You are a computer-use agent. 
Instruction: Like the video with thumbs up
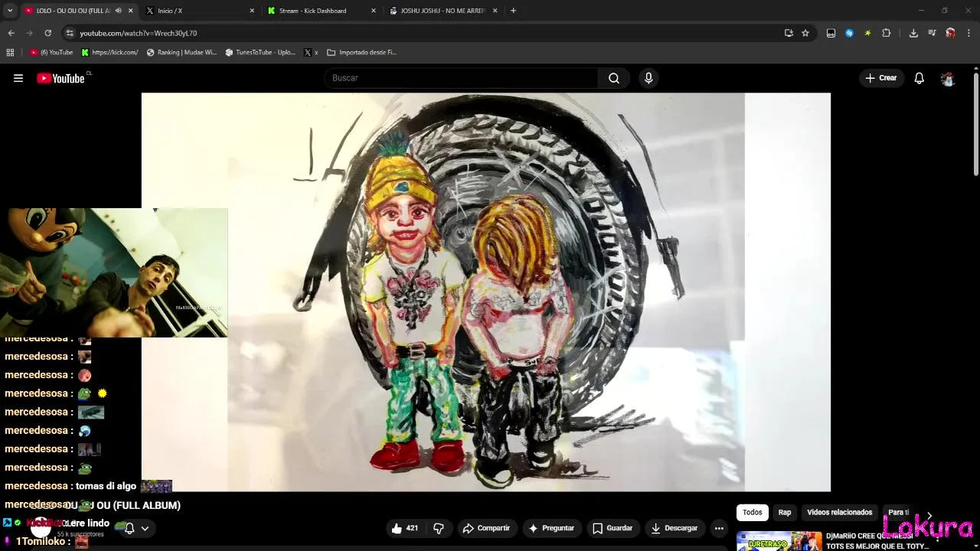pyautogui.click(x=404, y=528)
